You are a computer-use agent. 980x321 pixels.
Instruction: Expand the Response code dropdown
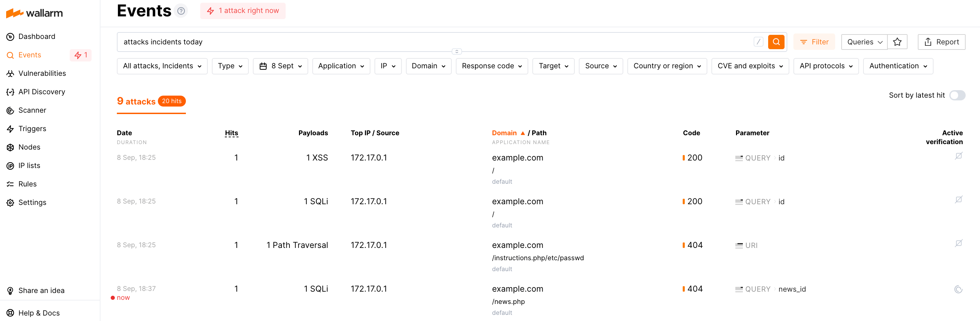(491, 66)
